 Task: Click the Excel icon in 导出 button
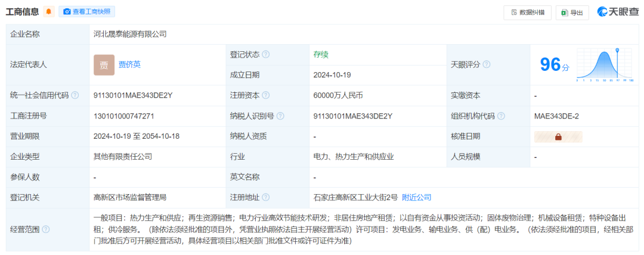point(565,13)
